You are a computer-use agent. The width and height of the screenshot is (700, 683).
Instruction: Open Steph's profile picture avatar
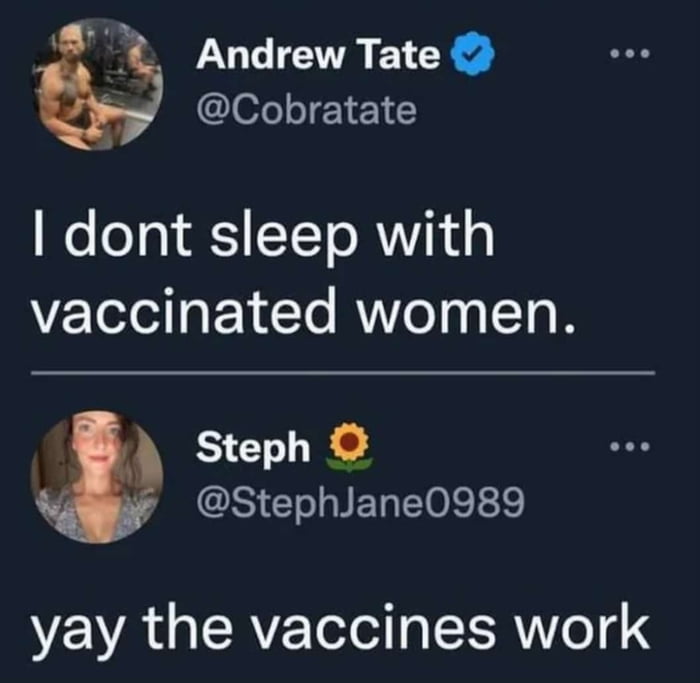click(x=97, y=476)
